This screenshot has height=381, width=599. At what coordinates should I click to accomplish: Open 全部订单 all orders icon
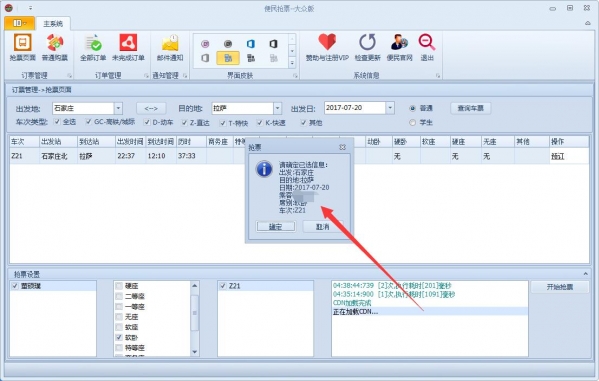pos(93,43)
